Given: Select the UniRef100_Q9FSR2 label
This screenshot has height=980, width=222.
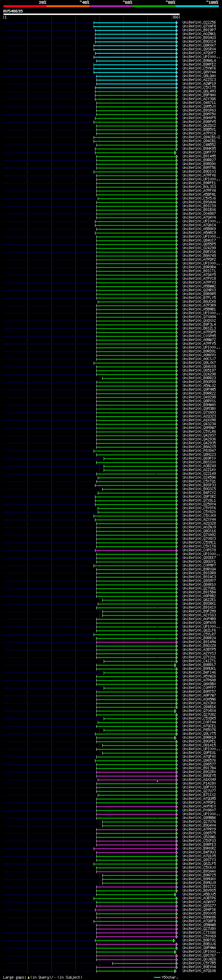Looking at the screenshot, I should coord(199,496).
